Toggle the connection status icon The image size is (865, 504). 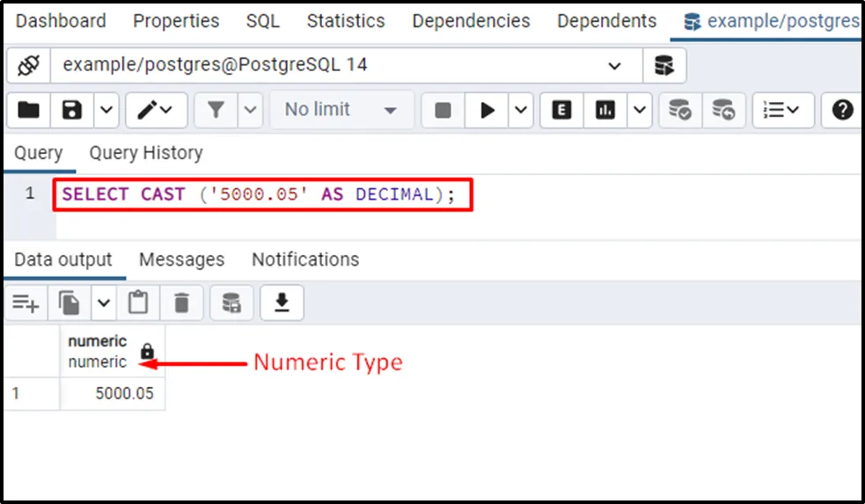(28, 65)
